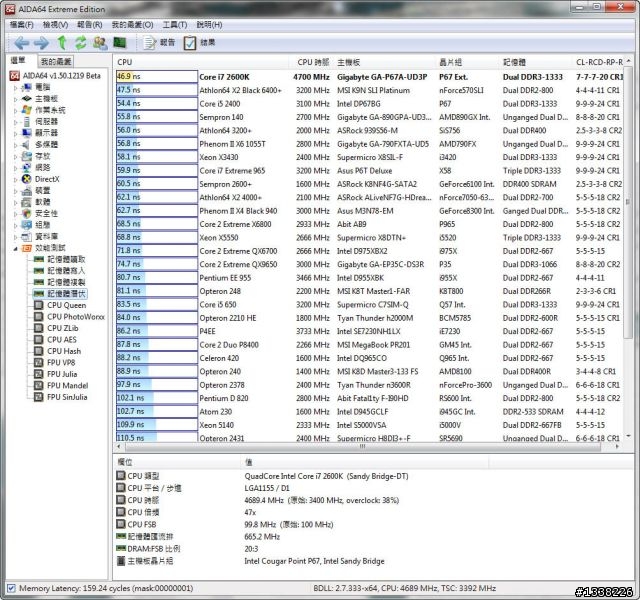Open the FPU VP8 benchmark
The width and height of the screenshot is (640, 600).
tap(61, 362)
